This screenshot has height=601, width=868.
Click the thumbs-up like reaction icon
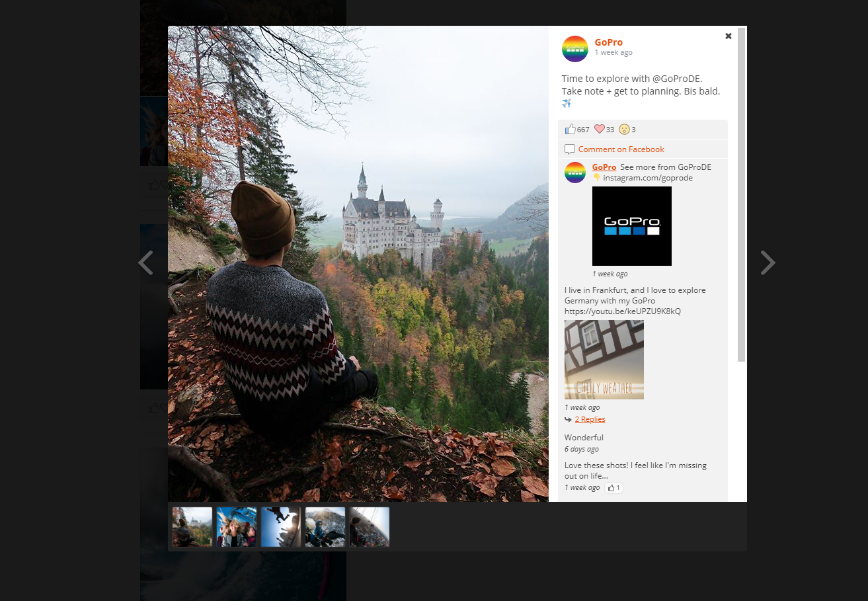click(x=570, y=129)
